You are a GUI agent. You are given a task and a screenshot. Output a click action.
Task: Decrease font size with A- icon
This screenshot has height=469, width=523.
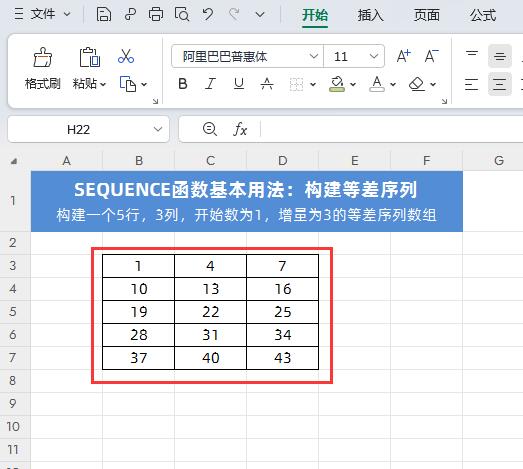pyautogui.click(x=431, y=56)
